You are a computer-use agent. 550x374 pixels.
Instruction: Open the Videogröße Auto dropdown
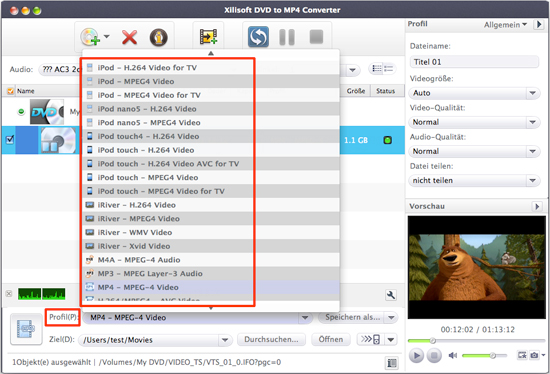tap(474, 93)
